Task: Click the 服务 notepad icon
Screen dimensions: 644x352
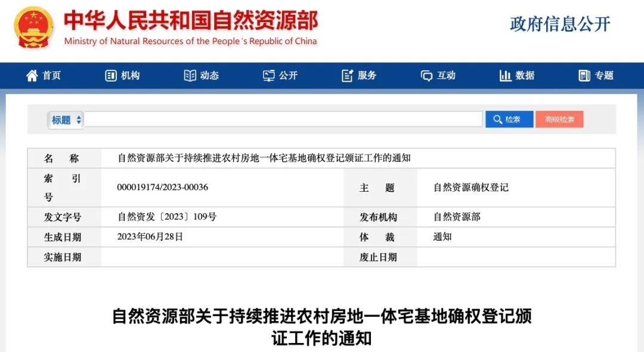Action: click(x=348, y=76)
